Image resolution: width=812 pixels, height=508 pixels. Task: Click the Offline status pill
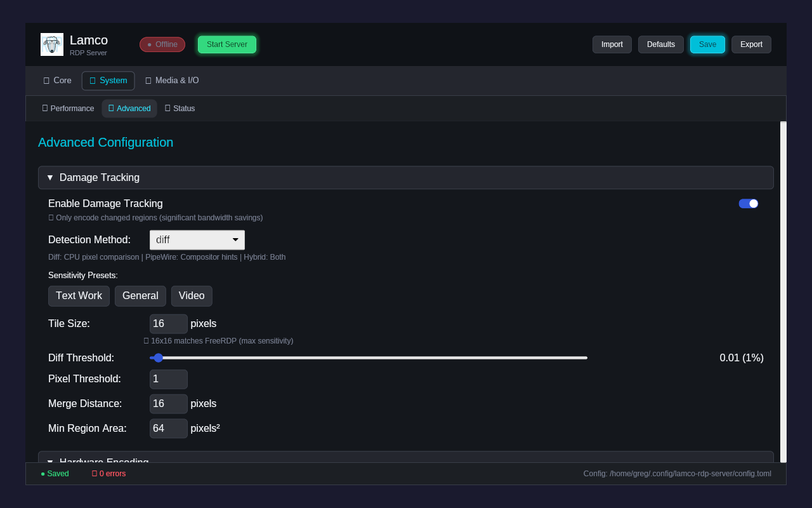point(162,44)
